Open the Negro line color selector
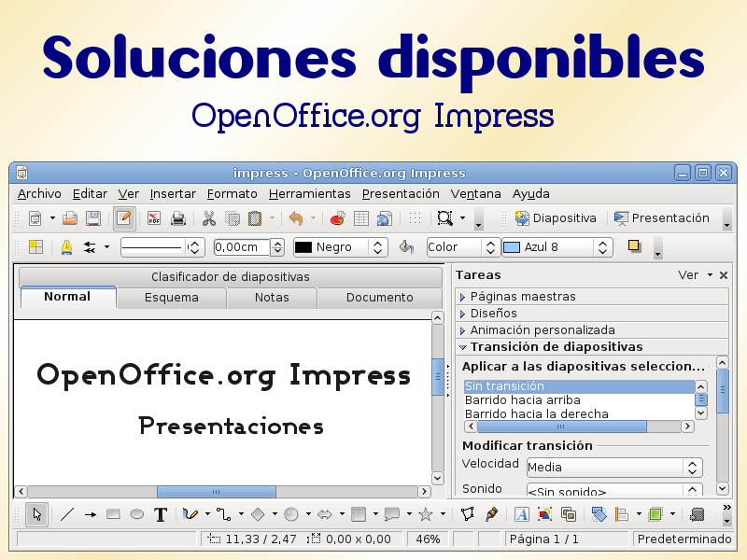The height and width of the screenshot is (560, 747). (x=340, y=247)
